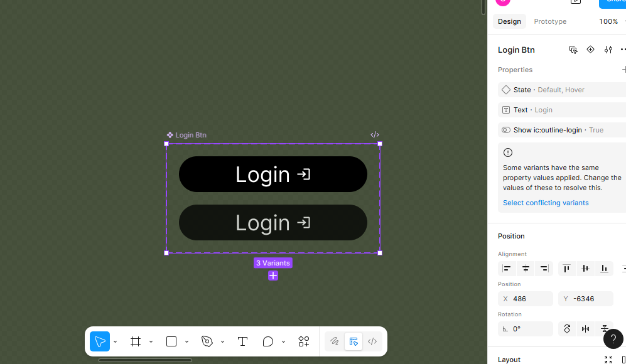Switch to Design mode in toolbar
This screenshot has height=364, width=626.
(x=353, y=341)
